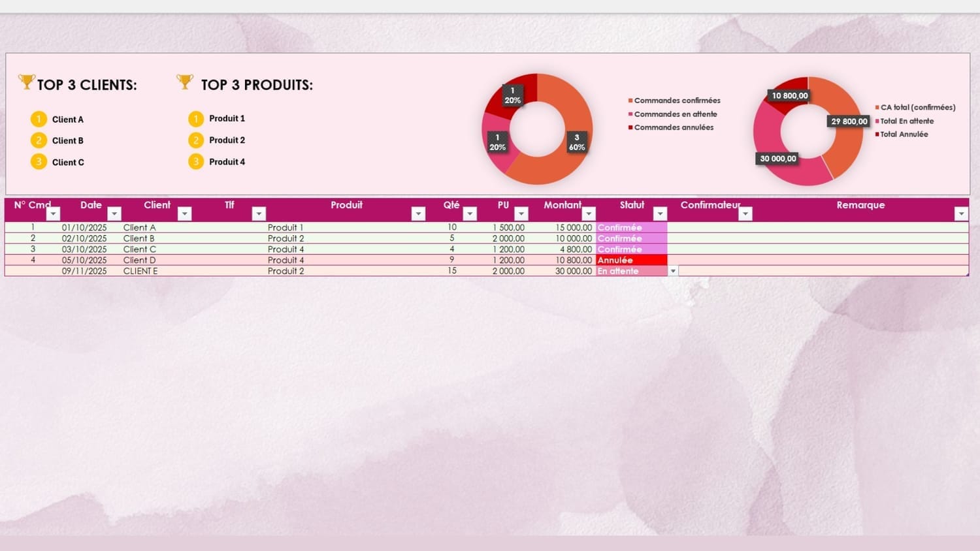Click the red Annulée status cell
980x551 pixels.
(632, 260)
